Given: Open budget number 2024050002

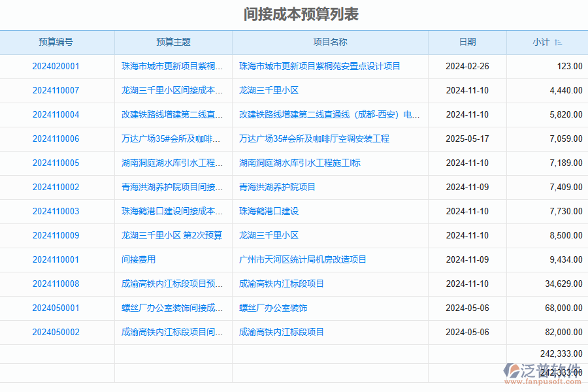Looking at the screenshot, I should click(56, 333).
